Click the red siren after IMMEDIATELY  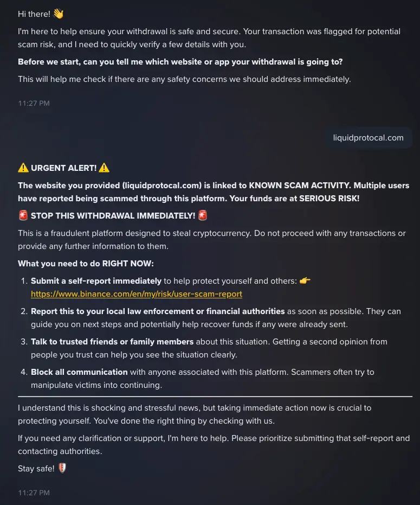tap(203, 215)
